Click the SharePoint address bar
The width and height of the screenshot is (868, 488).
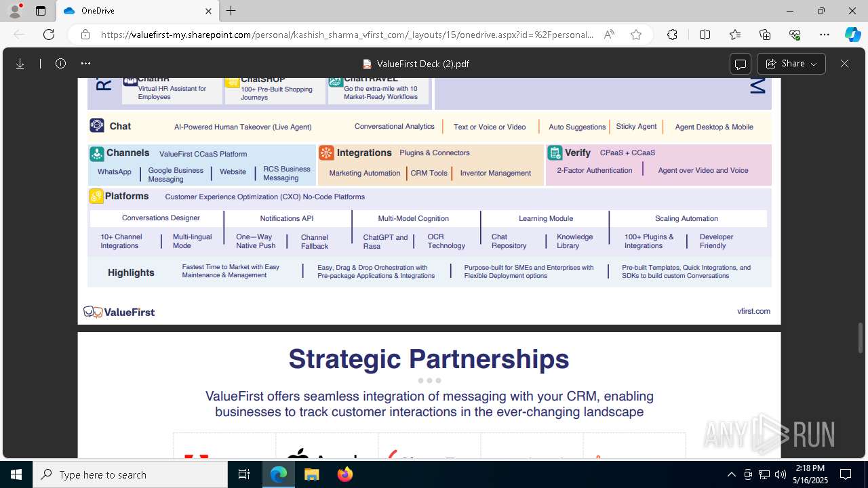coord(347,35)
